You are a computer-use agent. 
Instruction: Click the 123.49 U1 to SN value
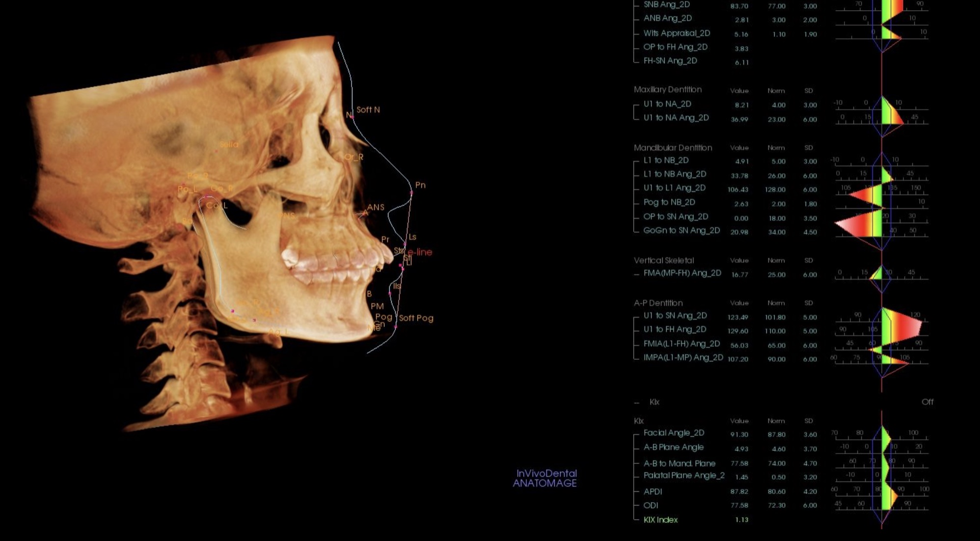pos(738,318)
